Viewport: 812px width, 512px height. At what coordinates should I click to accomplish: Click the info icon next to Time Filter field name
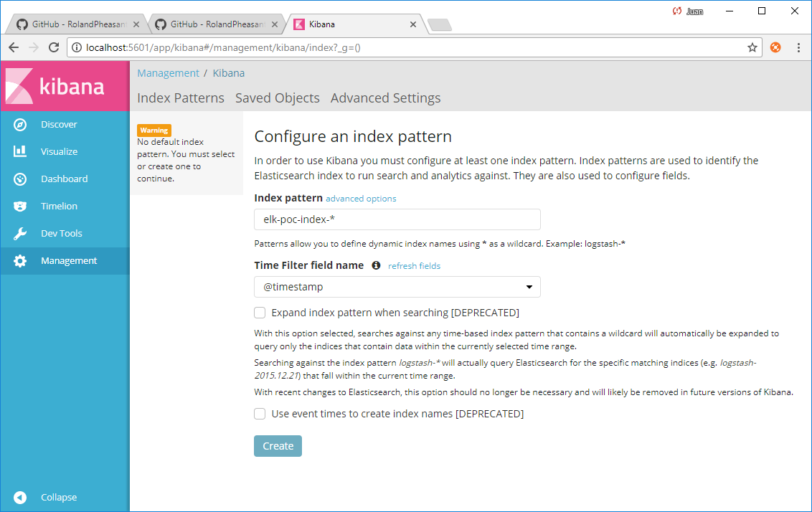pyautogui.click(x=377, y=265)
